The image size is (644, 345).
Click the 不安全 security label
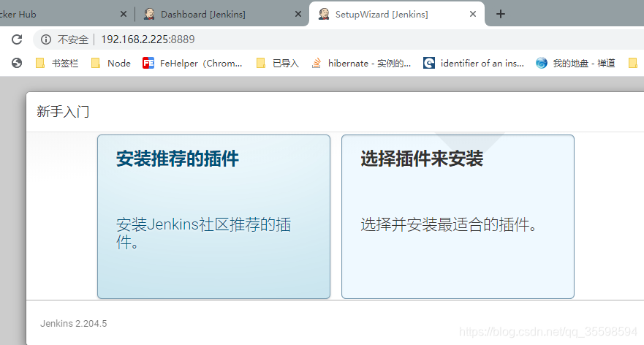[72, 39]
